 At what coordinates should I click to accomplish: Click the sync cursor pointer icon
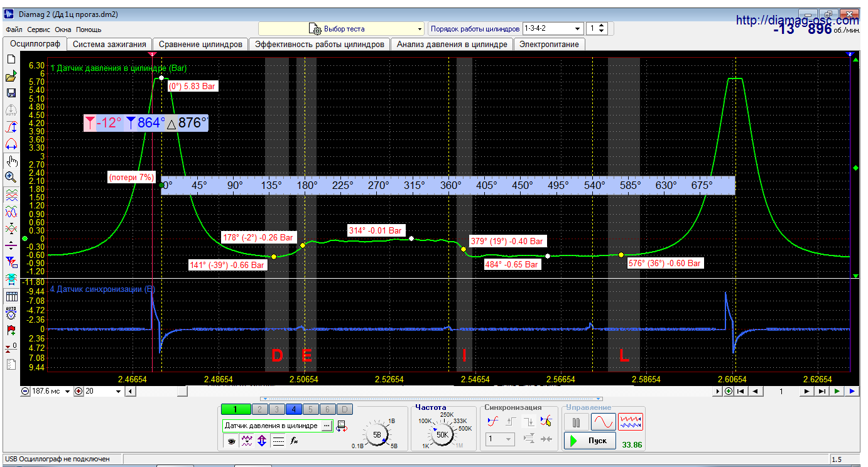pos(546,422)
